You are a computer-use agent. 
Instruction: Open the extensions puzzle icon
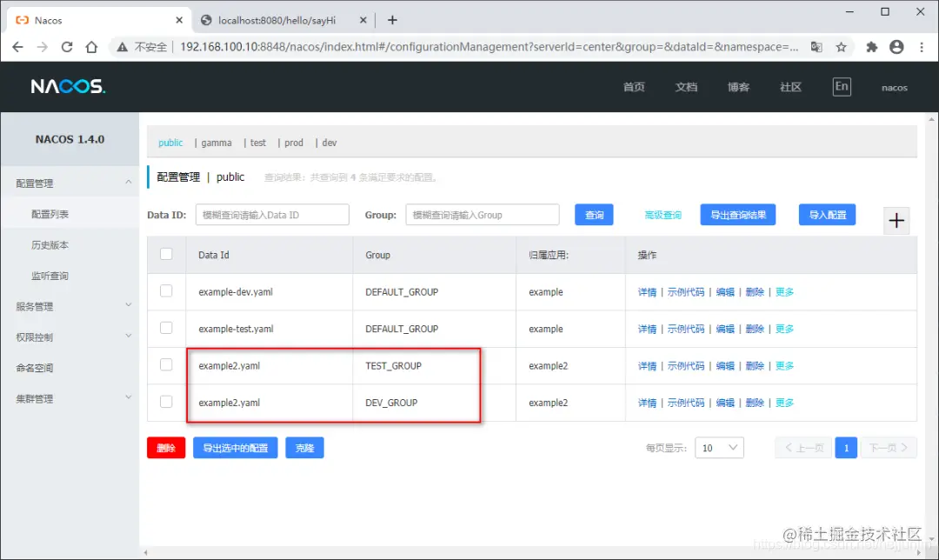[872, 47]
